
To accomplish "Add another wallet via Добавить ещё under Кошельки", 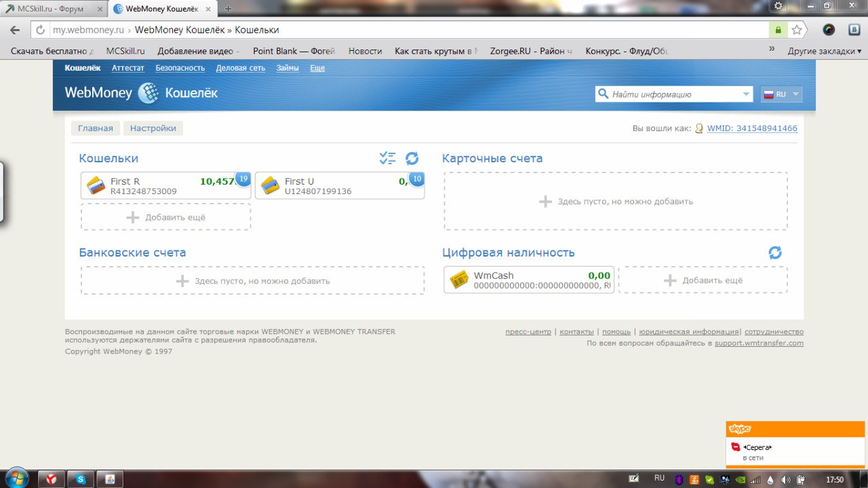I will click(x=165, y=217).
